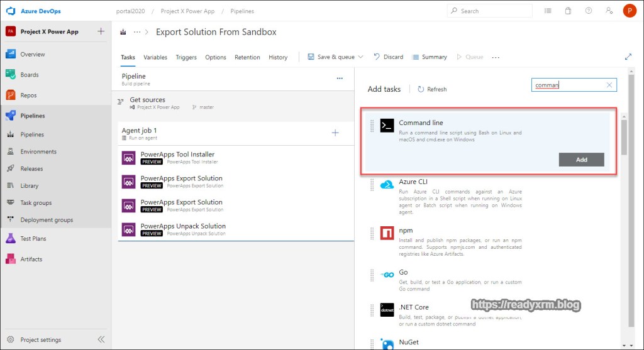644x350 pixels.
Task: Click the Refresh button in Add tasks
Action: tap(431, 89)
